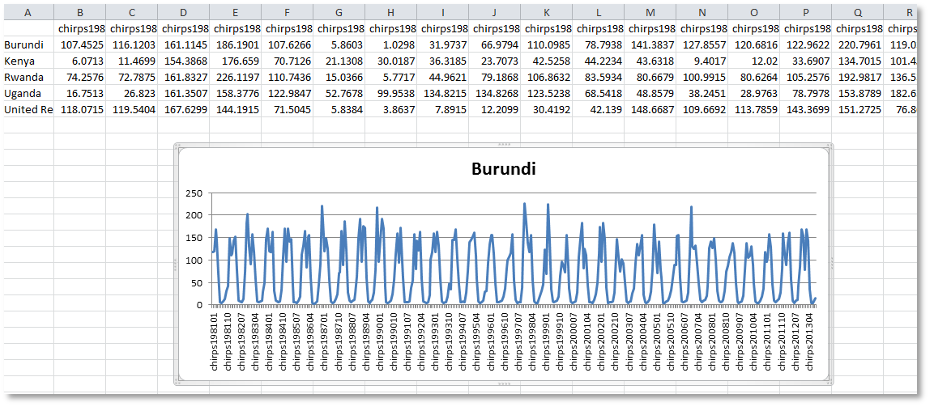Select column B header
Screen dimensions: 930x408
coord(82,13)
